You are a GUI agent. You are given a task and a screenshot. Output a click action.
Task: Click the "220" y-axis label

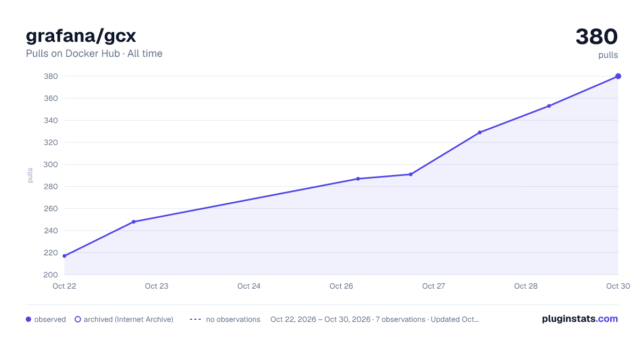[50, 253]
